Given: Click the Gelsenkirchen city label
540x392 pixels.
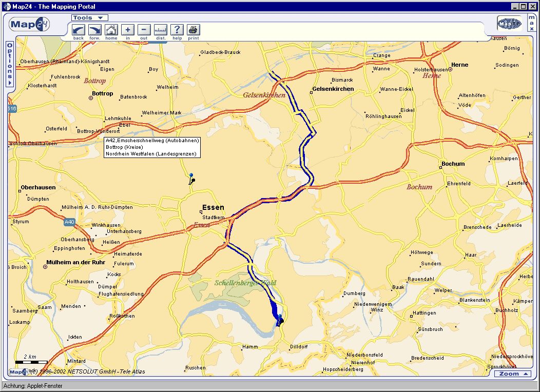Looking at the screenshot, I should 333,89.
